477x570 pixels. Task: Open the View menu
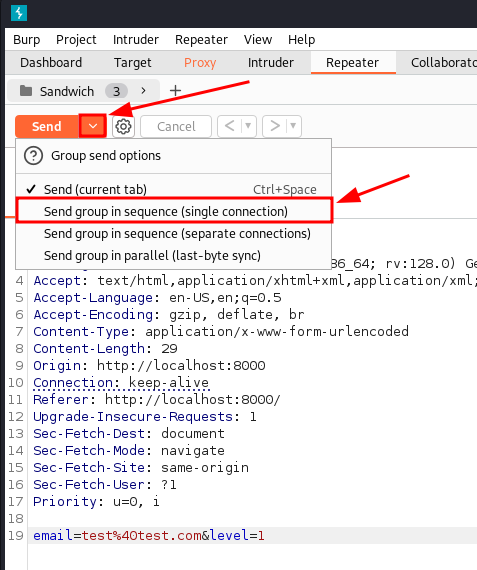258,39
